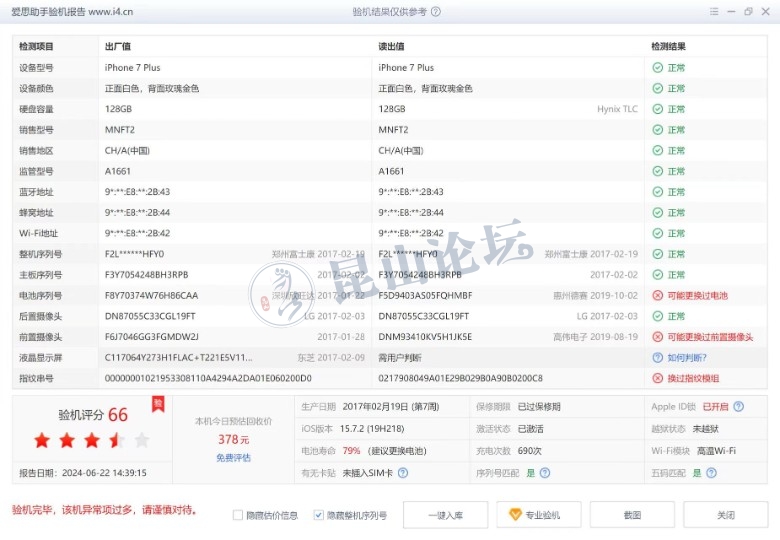Click the 一键入库 button

(444, 515)
